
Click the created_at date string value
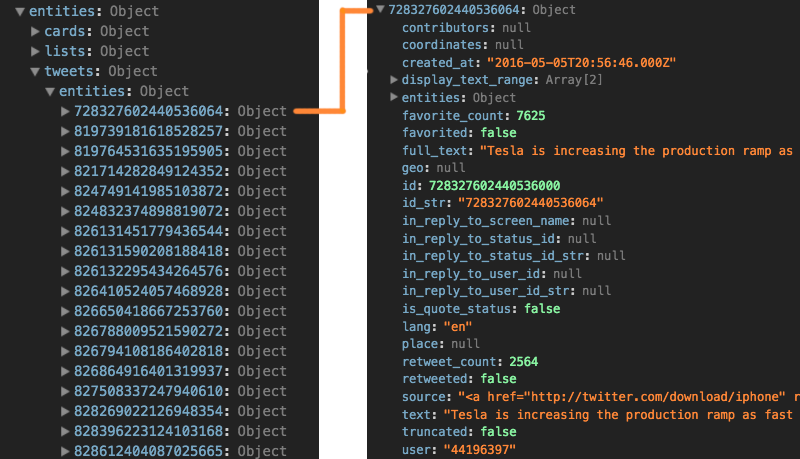click(581, 63)
